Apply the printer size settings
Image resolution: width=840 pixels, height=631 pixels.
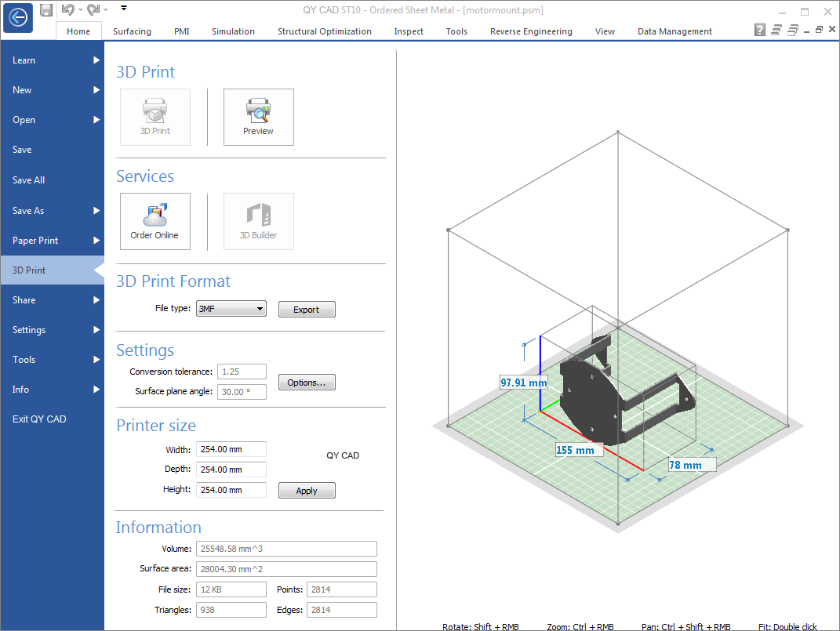tap(307, 491)
